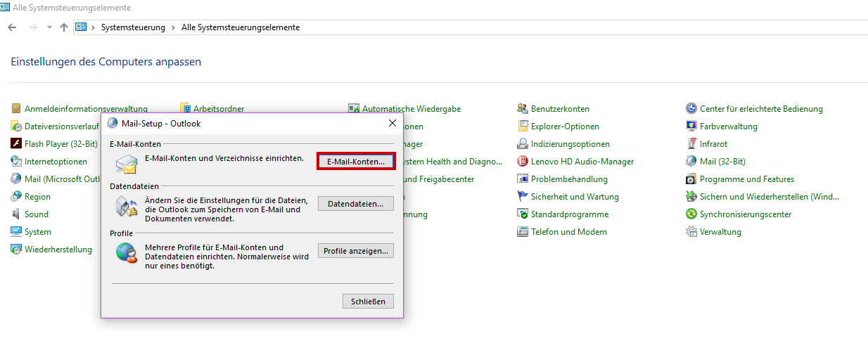Click the Sound speaker icon
The width and height of the screenshot is (868, 350).
(16, 214)
